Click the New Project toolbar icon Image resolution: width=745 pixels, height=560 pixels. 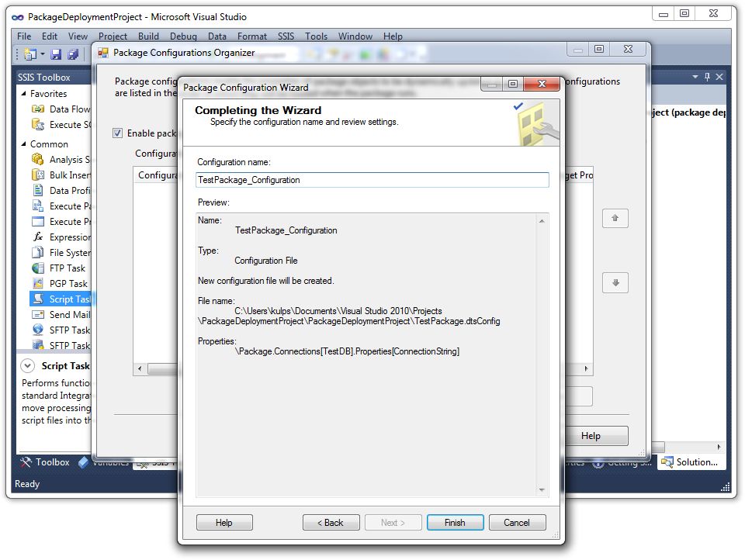point(30,54)
